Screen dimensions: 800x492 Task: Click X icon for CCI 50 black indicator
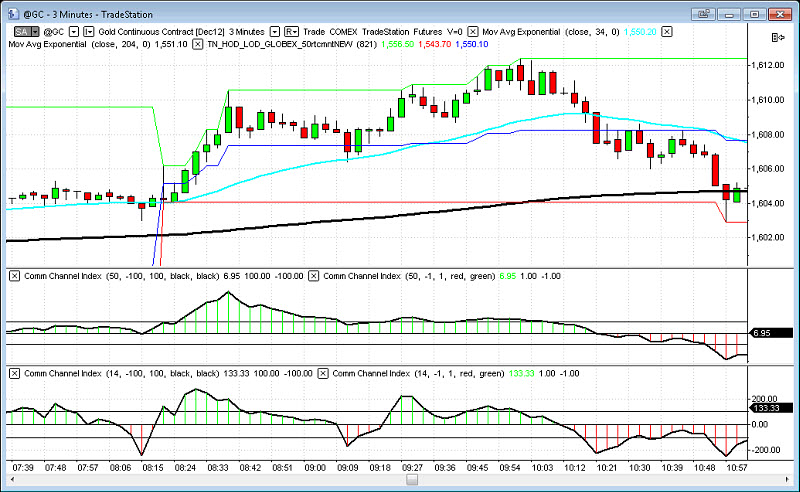coord(14,275)
